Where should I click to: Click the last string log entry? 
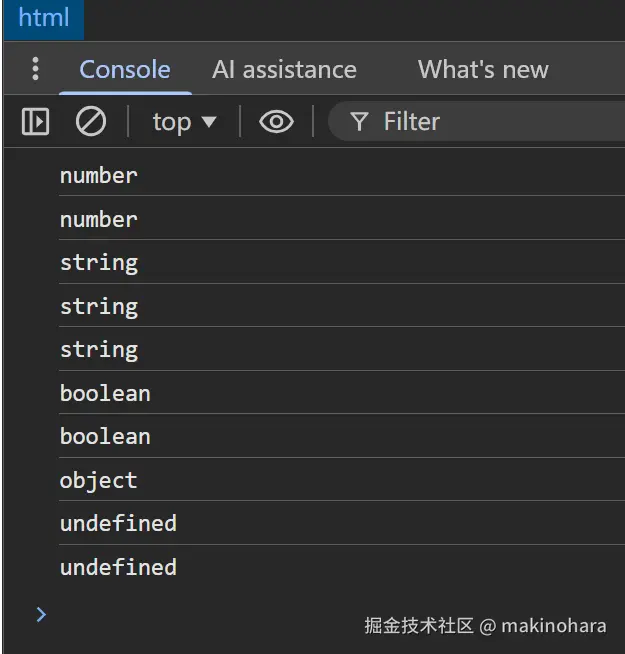click(99, 350)
